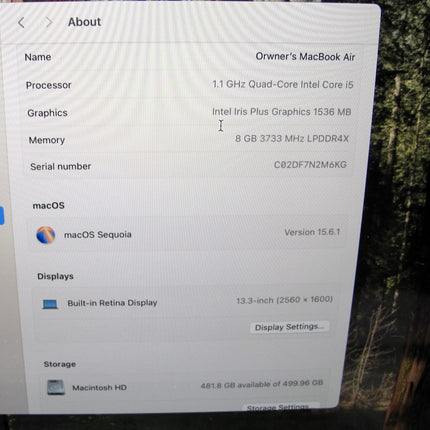Go back with the left chevron arrow
Viewport: 430px width, 430px height.
click(x=21, y=23)
